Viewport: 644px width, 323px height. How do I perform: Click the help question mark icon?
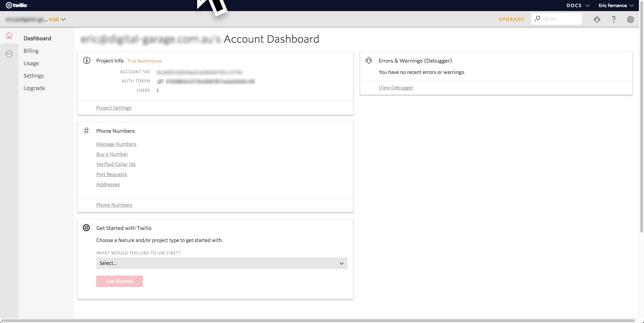coord(614,19)
